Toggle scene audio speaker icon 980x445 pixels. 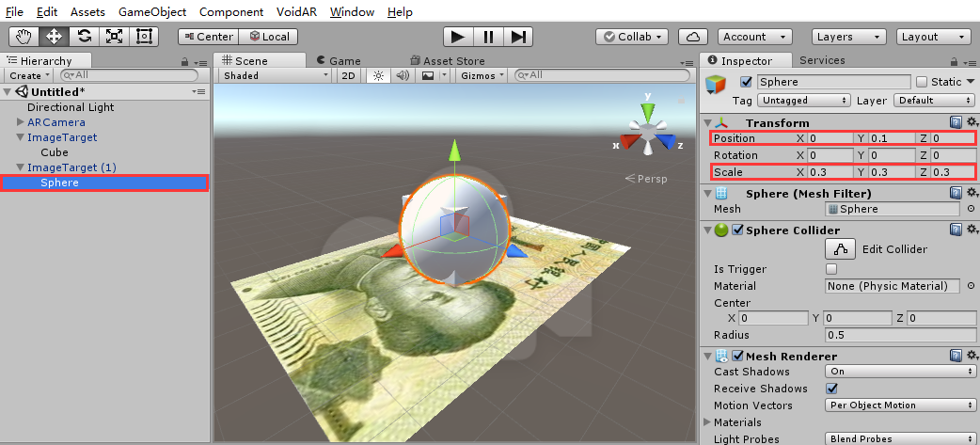click(403, 75)
